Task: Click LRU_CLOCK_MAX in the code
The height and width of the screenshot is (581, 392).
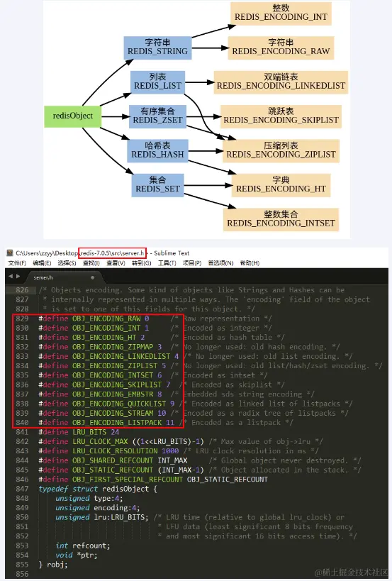Action: point(100,441)
